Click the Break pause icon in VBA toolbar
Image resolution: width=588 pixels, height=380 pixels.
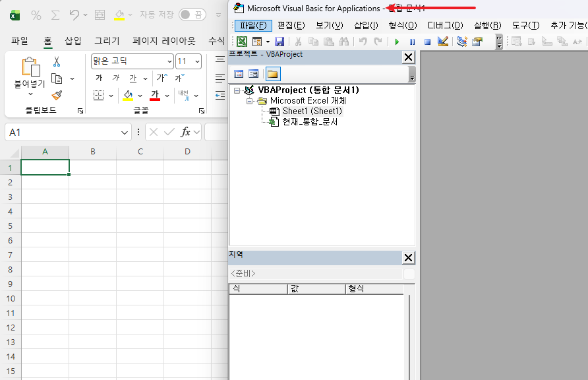click(x=412, y=42)
